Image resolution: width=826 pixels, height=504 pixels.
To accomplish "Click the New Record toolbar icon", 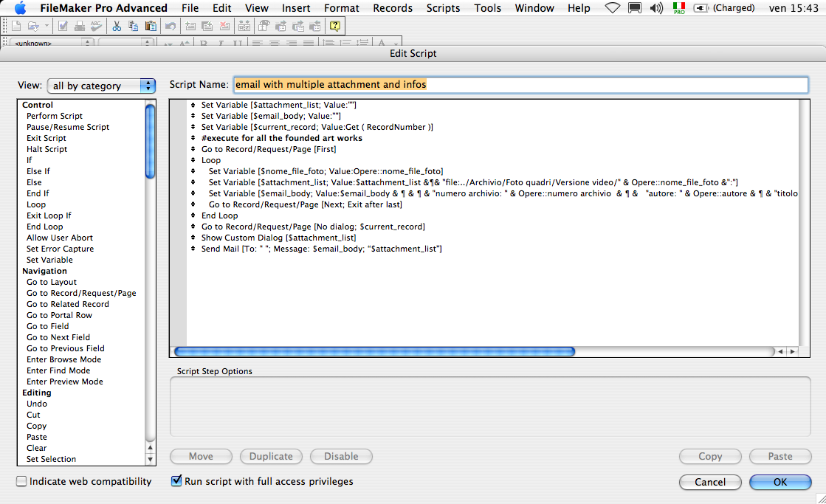I will point(190,26).
